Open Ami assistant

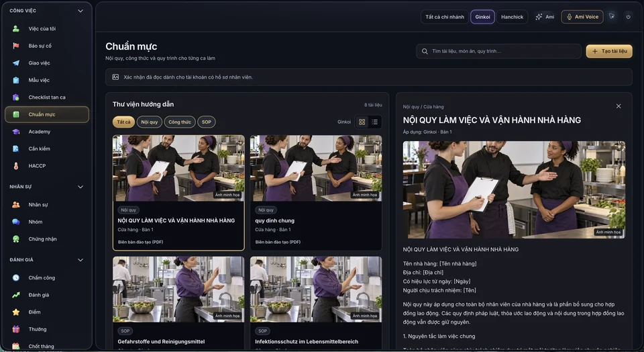pos(545,17)
